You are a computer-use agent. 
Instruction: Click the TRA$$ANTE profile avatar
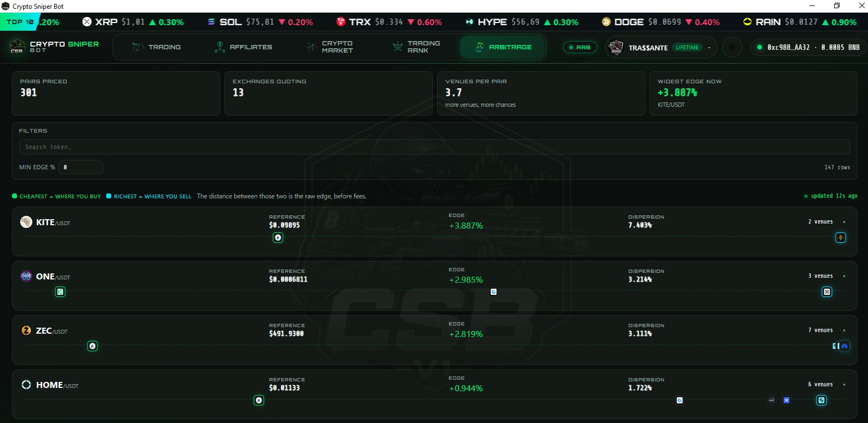click(616, 48)
